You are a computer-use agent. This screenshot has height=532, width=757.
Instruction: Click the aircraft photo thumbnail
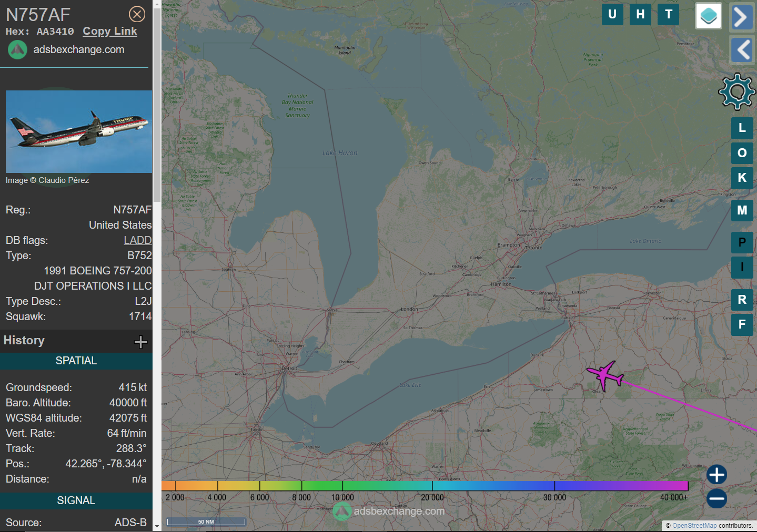(79, 131)
